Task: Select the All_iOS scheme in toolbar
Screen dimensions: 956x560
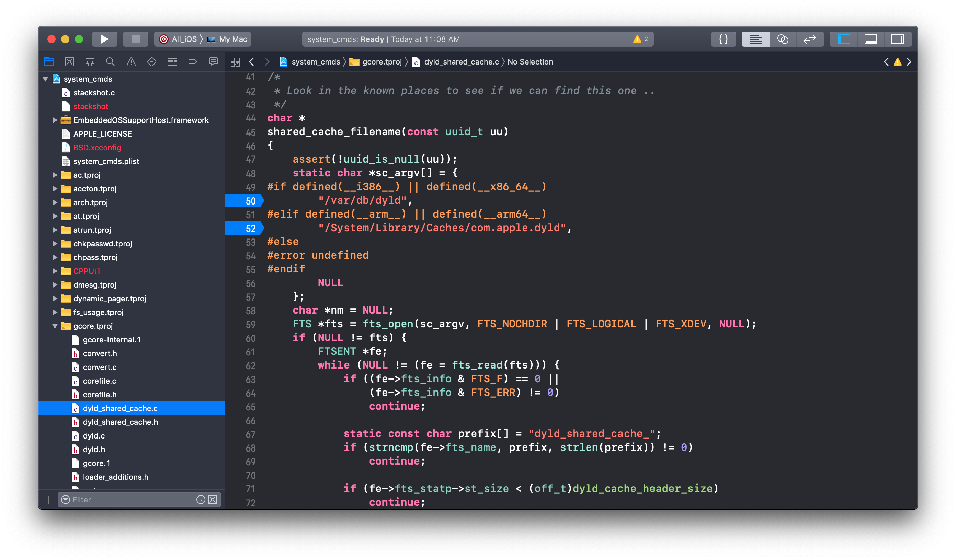Action: (x=184, y=39)
